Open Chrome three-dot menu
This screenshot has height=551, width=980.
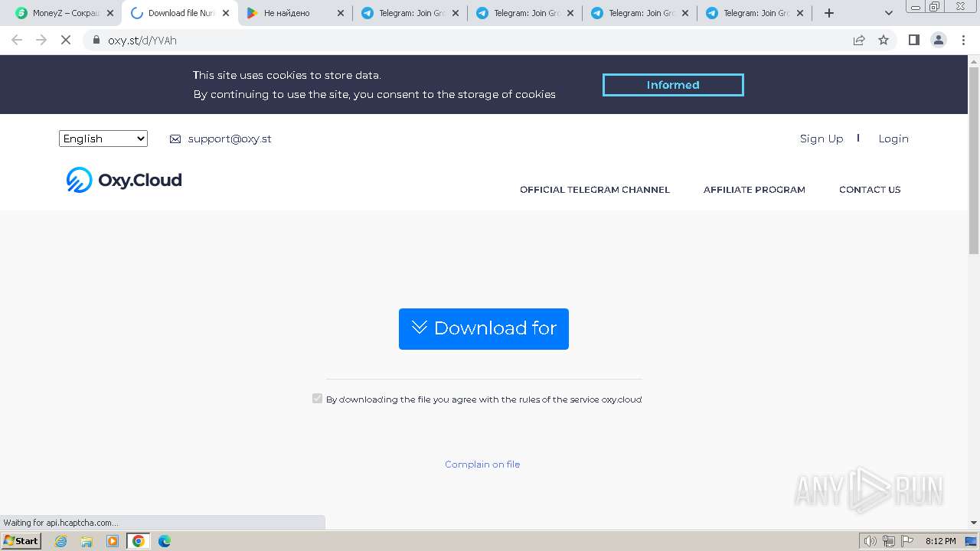point(963,40)
